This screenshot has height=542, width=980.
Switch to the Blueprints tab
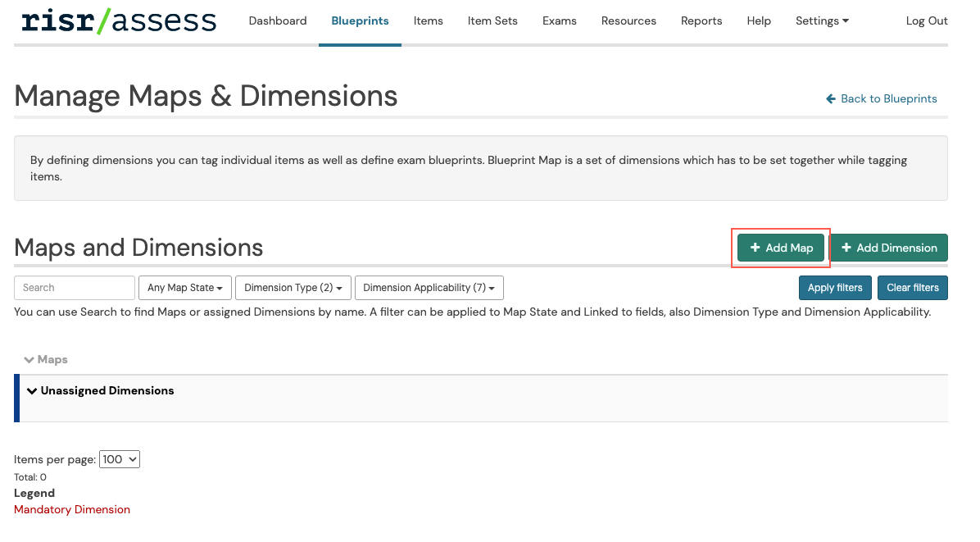(x=360, y=21)
